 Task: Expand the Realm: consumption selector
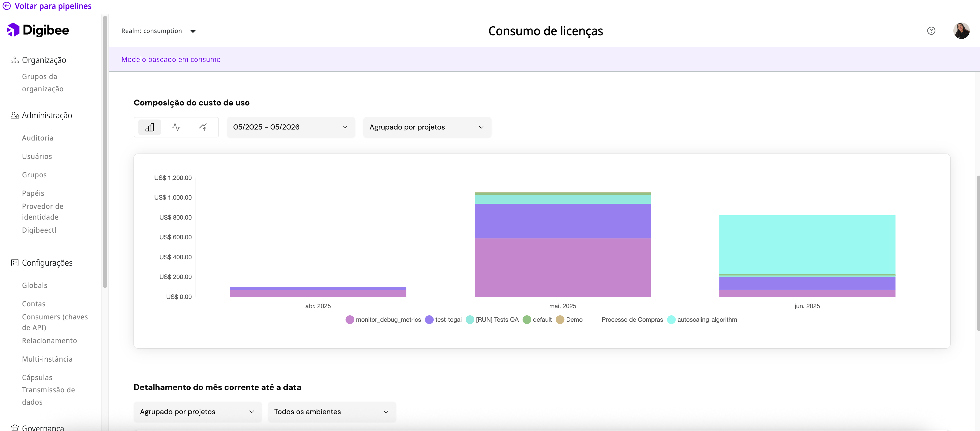[x=158, y=31]
